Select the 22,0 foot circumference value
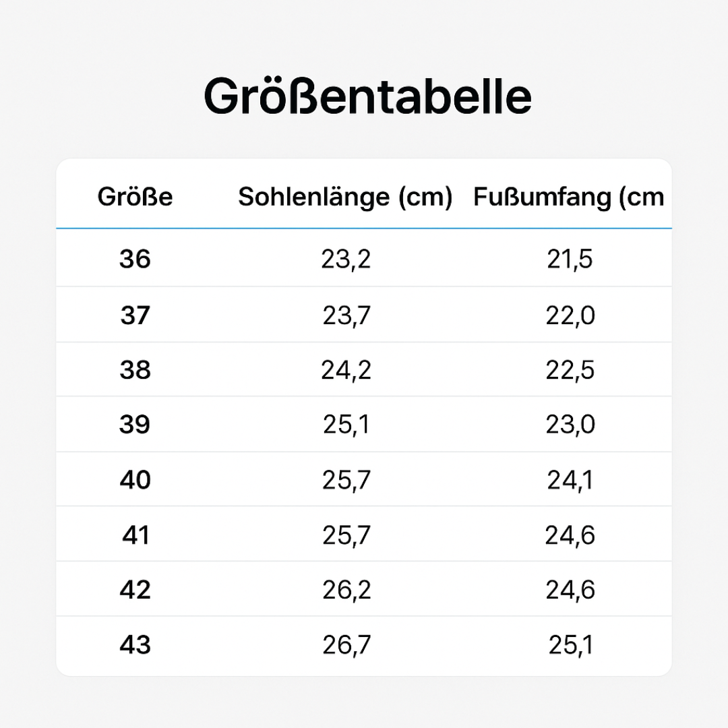 (x=570, y=315)
